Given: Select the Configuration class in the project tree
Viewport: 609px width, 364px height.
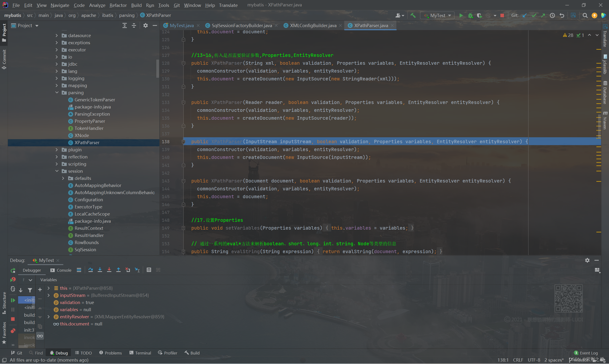Looking at the screenshot, I should pos(88,199).
